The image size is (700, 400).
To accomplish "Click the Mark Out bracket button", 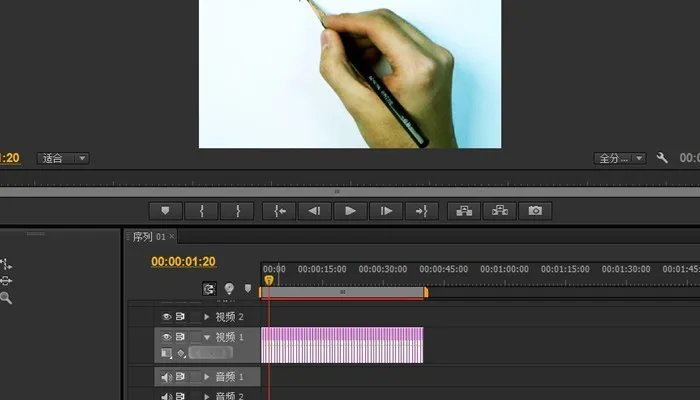I will [237, 211].
